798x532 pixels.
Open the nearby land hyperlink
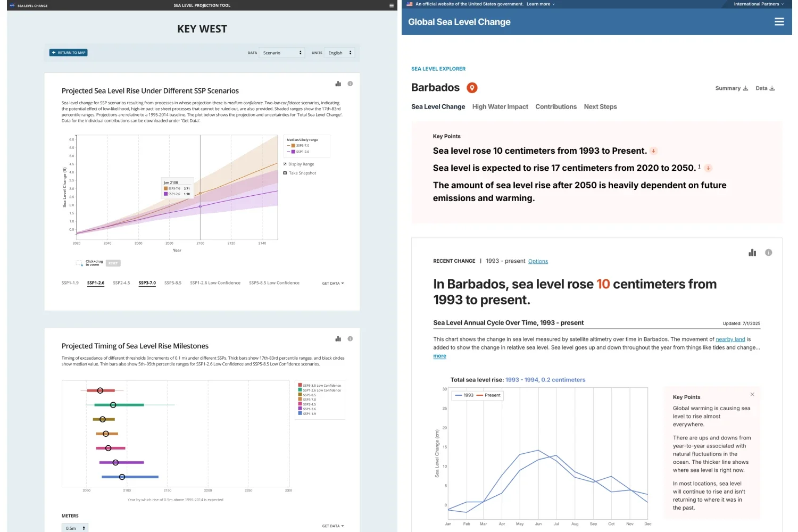tap(730, 339)
